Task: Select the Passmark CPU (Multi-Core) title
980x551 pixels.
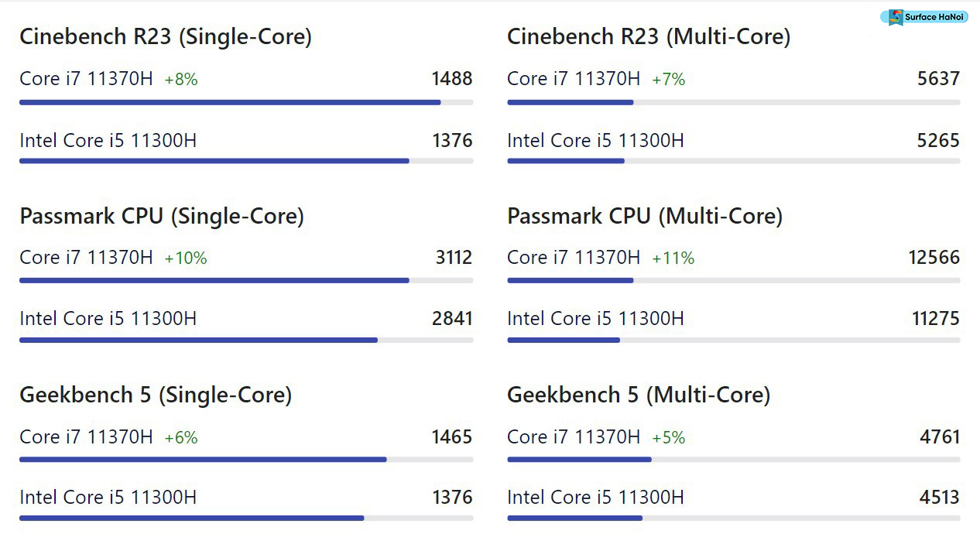Action: (644, 216)
